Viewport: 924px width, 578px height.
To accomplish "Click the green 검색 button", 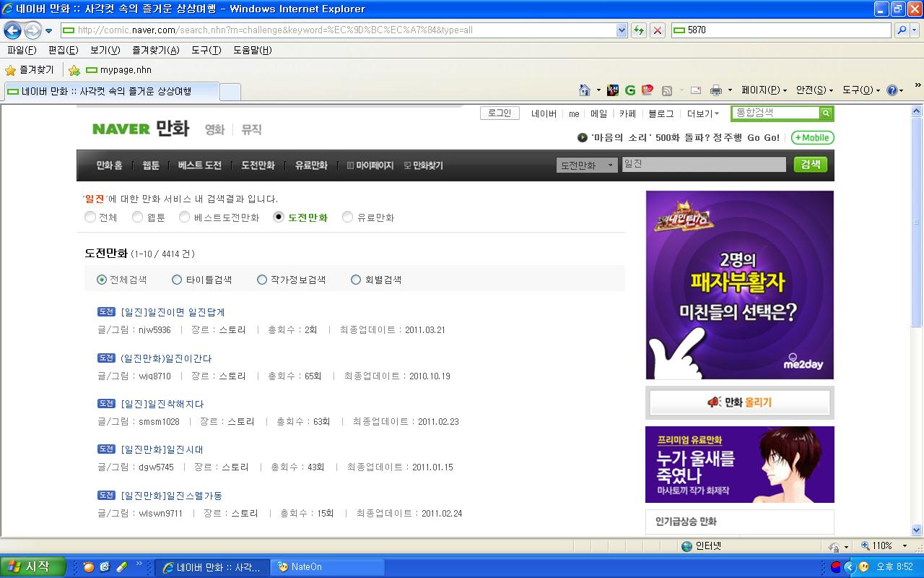I will point(811,164).
